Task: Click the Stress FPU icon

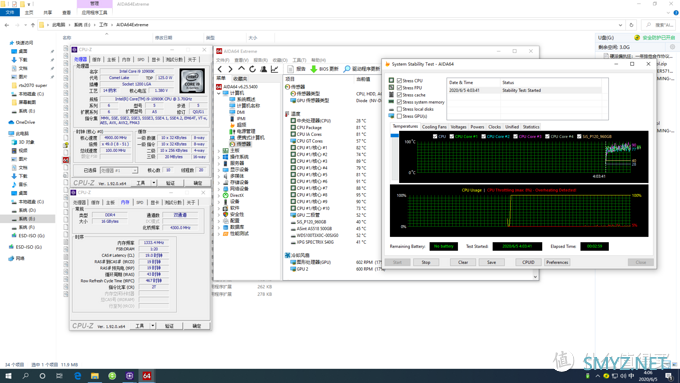Action: pos(391,88)
